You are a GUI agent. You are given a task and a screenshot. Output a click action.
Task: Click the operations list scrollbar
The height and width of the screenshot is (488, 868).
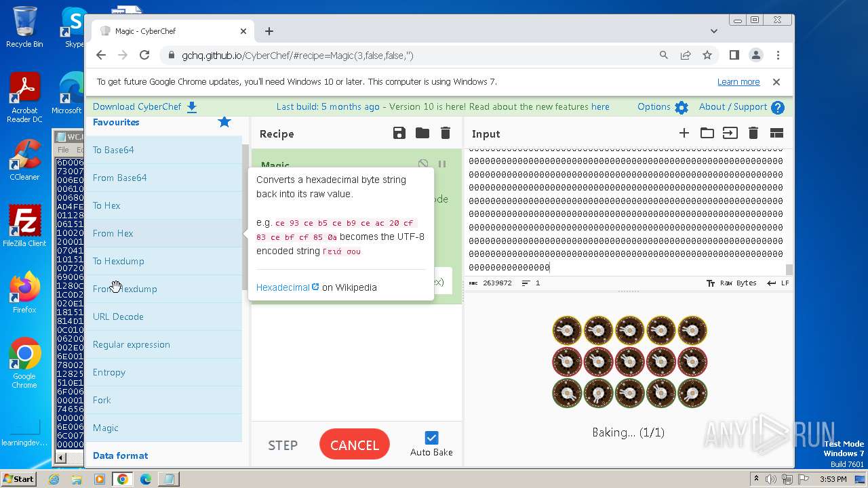point(245,217)
